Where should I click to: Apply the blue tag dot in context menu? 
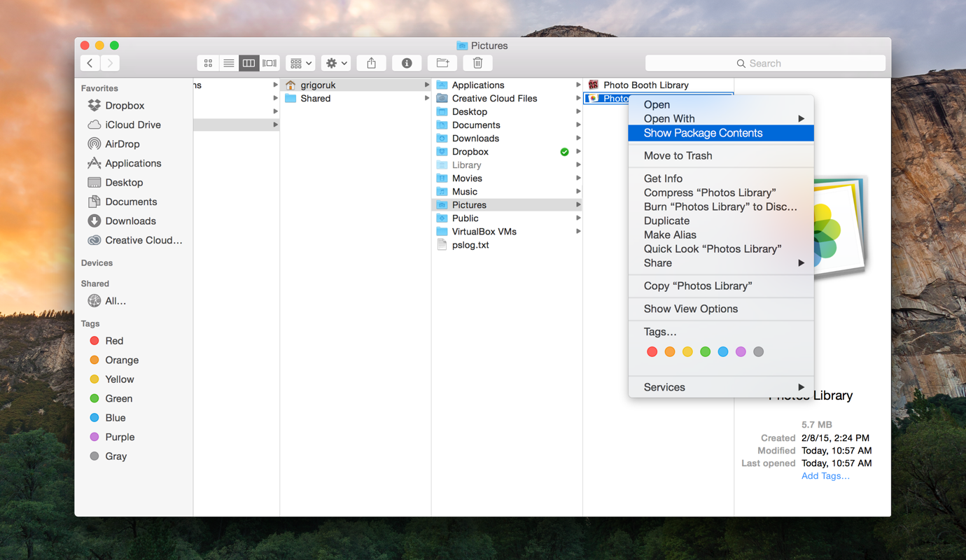click(x=723, y=352)
